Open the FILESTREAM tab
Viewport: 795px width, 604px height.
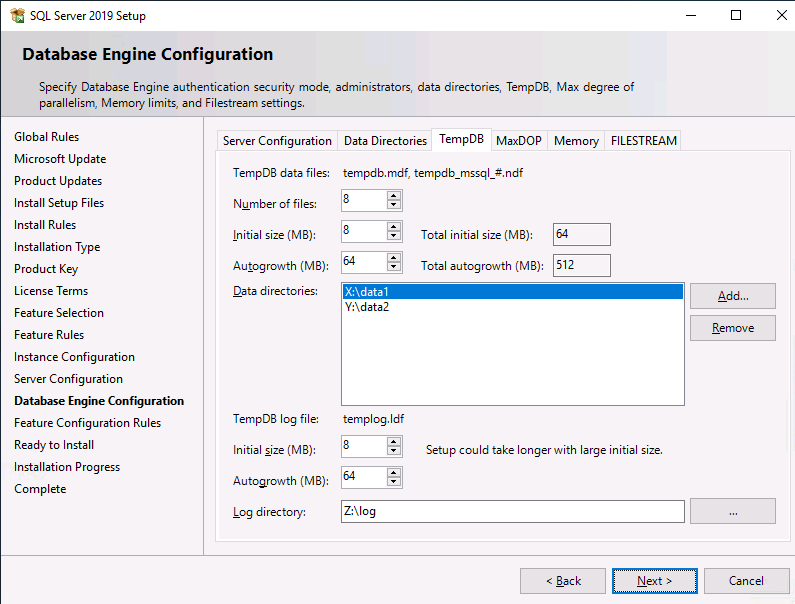[x=644, y=141]
